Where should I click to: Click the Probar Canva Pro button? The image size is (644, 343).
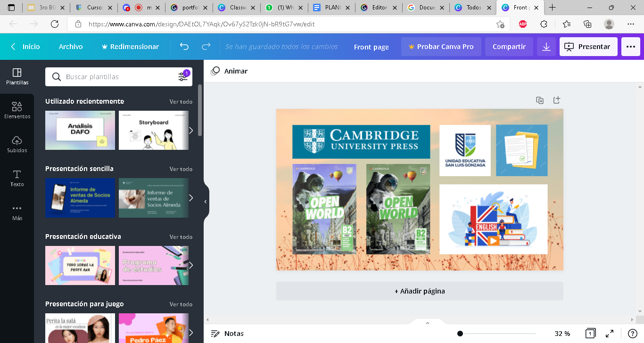(x=441, y=46)
